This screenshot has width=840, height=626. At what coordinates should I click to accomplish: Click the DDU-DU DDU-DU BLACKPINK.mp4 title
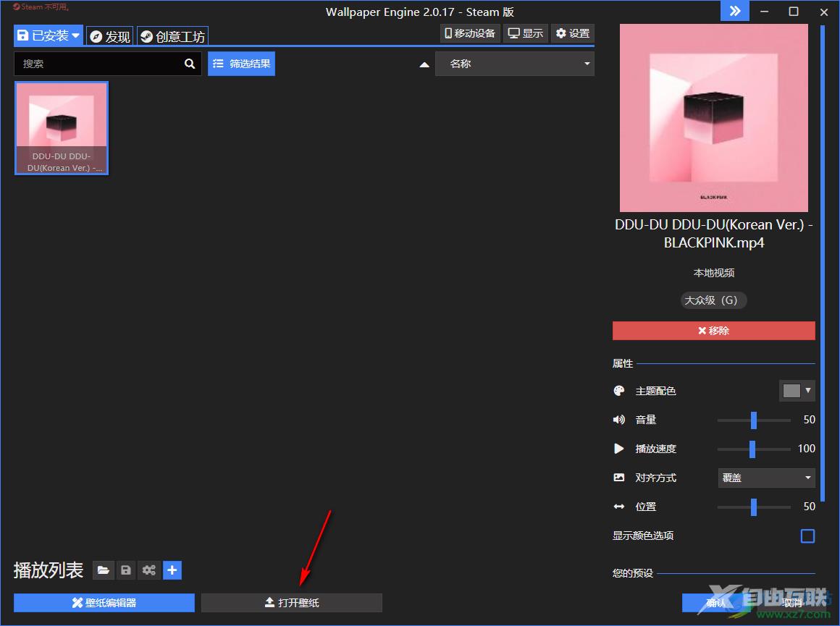(713, 234)
